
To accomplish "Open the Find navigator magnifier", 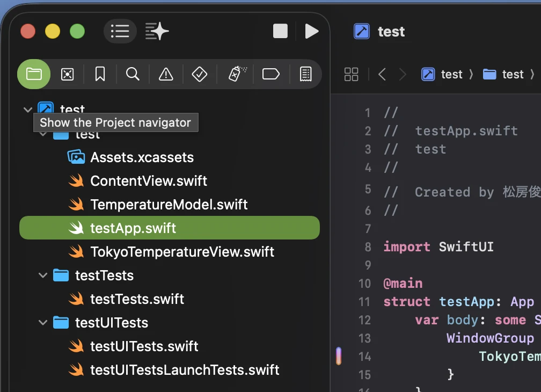I will pos(133,74).
